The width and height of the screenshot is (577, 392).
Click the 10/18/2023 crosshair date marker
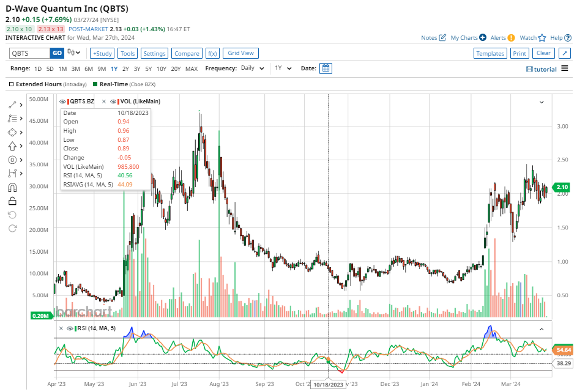[x=328, y=385]
